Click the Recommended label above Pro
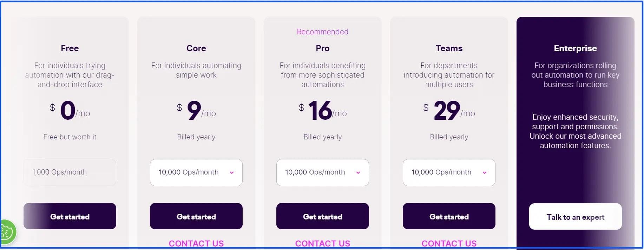This screenshot has width=644, height=250. tap(323, 32)
